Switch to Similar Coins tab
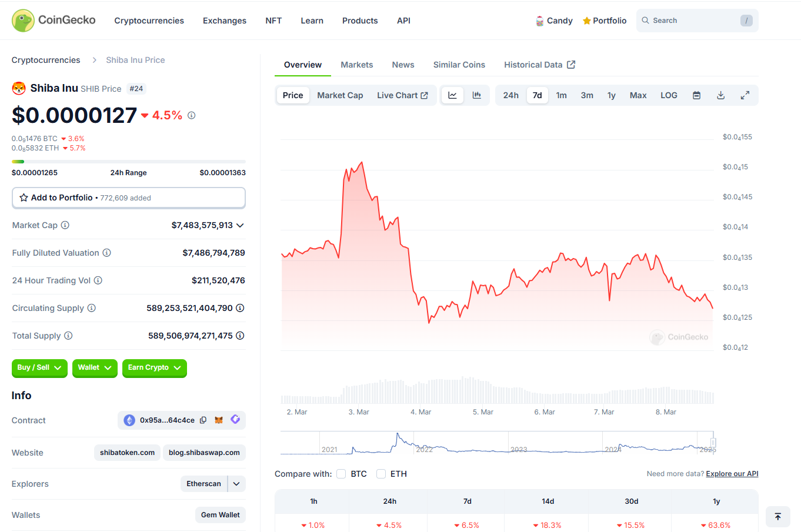Image resolution: width=801 pixels, height=532 pixels. tap(459, 65)
